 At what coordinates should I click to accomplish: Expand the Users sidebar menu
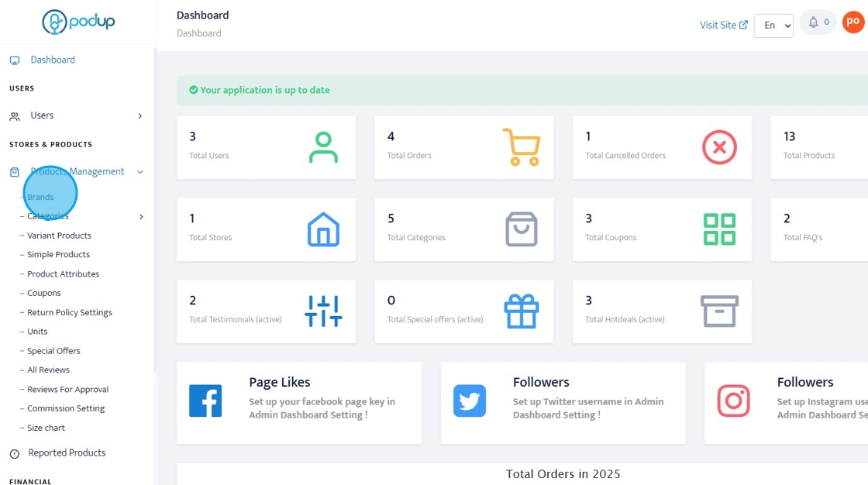pyautogui.click(x=140, y=116)
